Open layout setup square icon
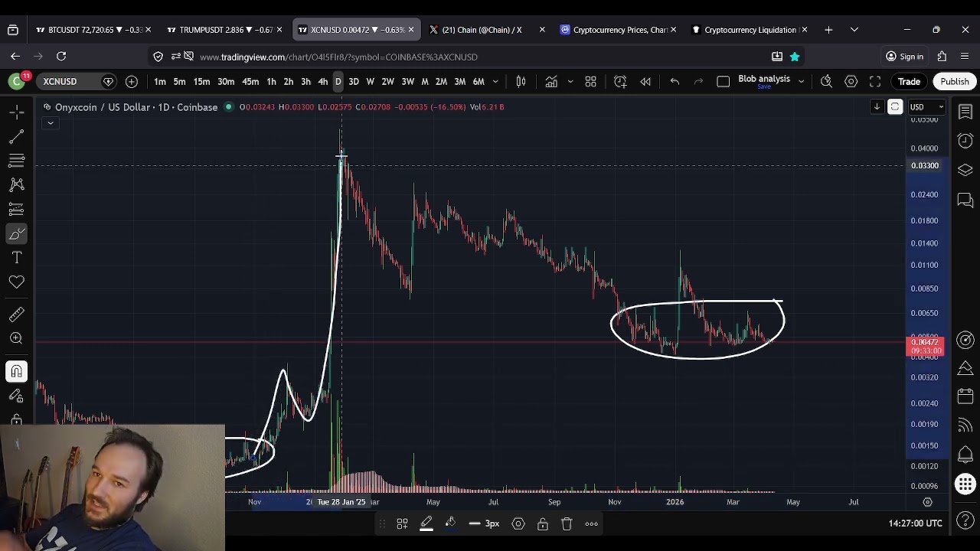The width and height of the screenshot is (980, 551). coord(723,82)
